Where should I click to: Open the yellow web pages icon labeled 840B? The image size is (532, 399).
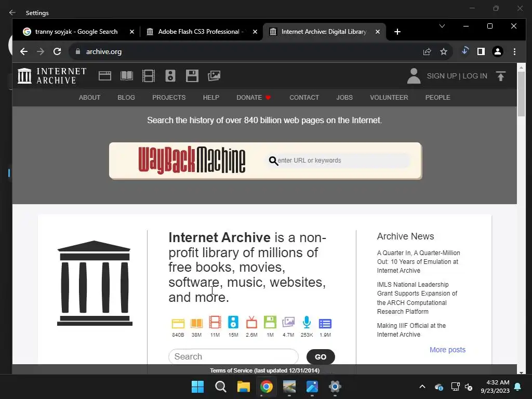pos(178,323)
